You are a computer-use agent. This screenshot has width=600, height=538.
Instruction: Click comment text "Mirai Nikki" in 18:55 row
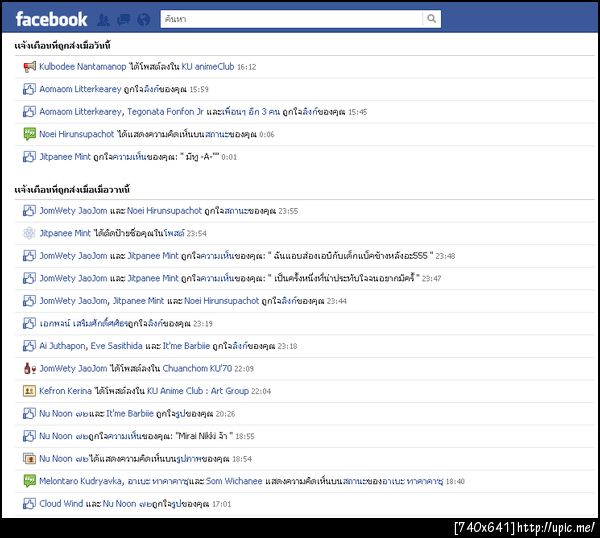[197, 436]
